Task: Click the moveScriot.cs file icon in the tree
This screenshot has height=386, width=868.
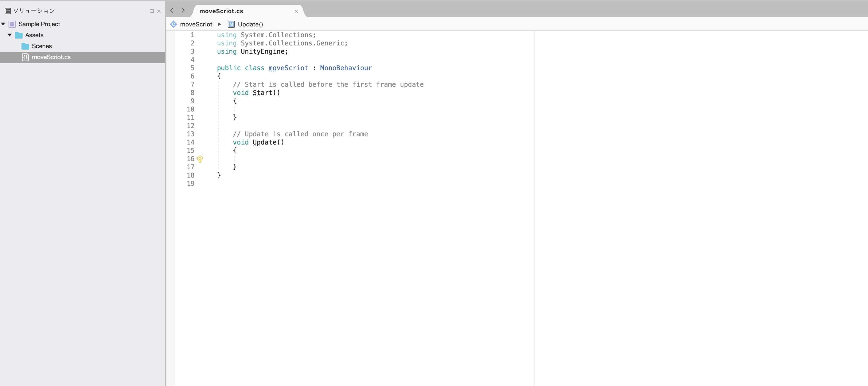Action: coord(25,57)
